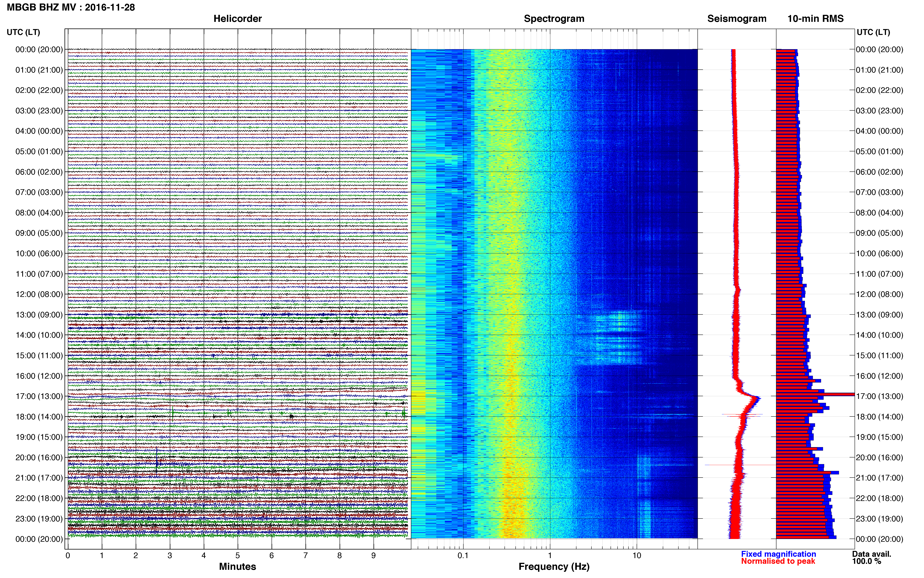Click the right time label '14:00 (10:00)'
The height and width of the screenshot is (578, 924).
pyautogui.click(x=879, y=335)
